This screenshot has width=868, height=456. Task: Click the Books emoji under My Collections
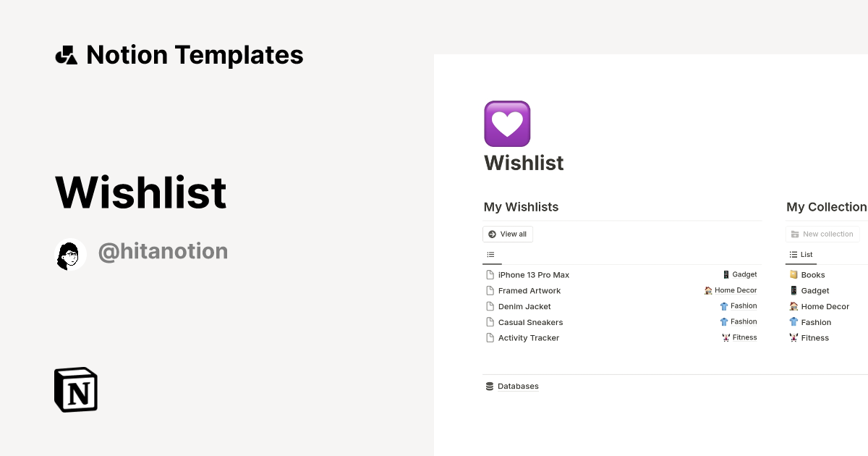793,274
